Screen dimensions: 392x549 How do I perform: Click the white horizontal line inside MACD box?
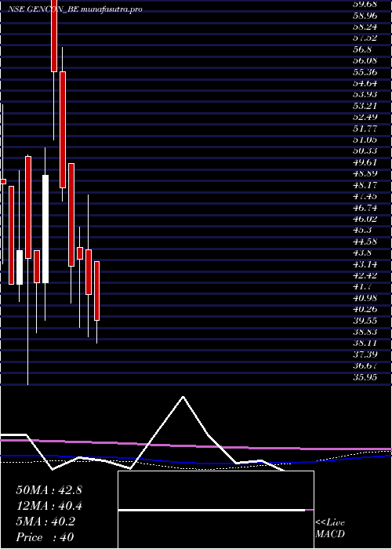212,510
